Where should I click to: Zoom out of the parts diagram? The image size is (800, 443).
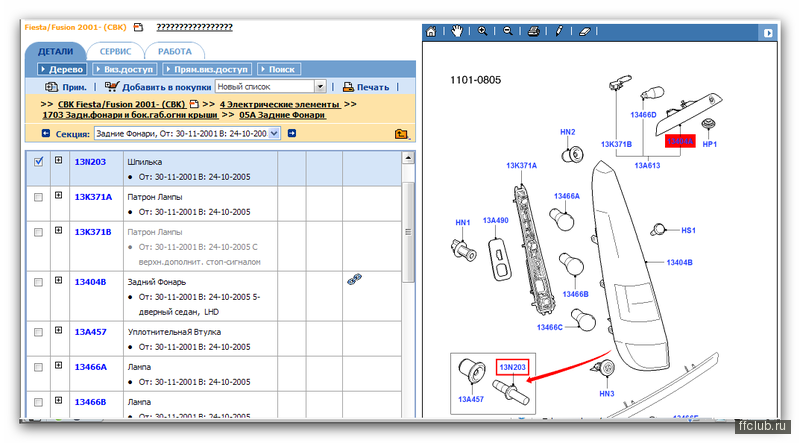point(508,31)
